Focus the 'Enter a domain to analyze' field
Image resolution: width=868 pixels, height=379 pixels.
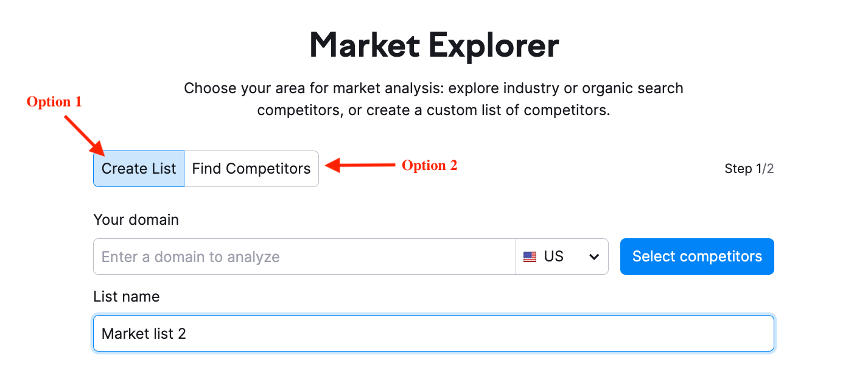click(x=304, y=257)
